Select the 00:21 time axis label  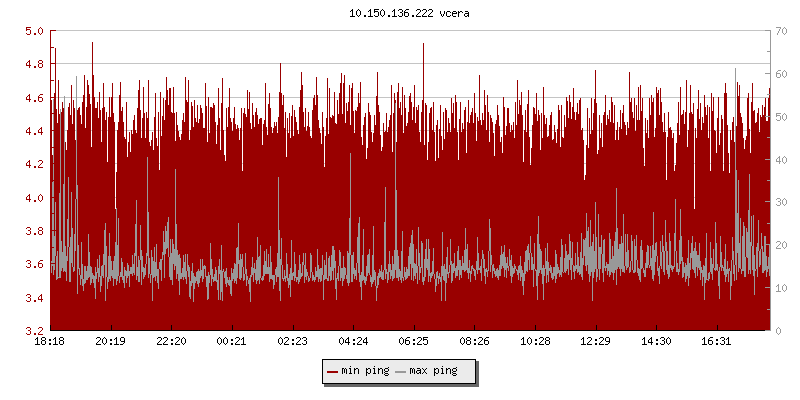point(232,342)
